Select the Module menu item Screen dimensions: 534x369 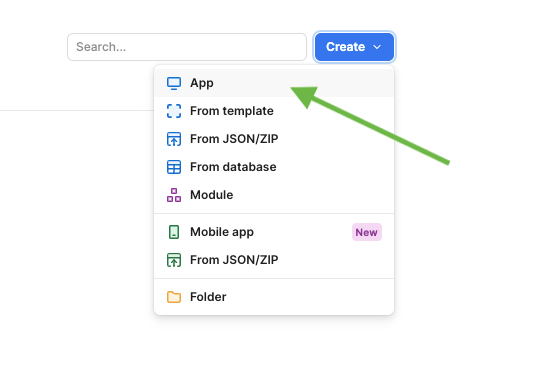click(274, 195)
